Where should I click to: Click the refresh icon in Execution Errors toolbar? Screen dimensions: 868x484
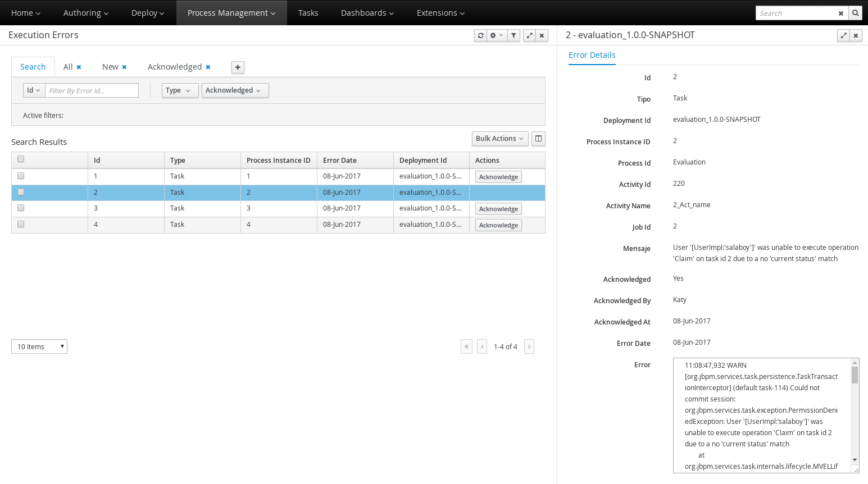point(480,35)
